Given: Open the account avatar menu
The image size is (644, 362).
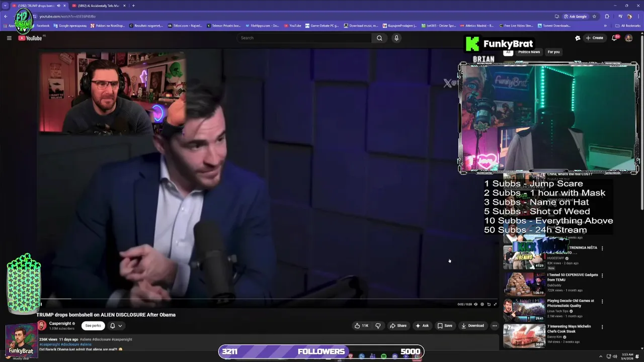Looking at the screenshot, I should coord(628,38).
